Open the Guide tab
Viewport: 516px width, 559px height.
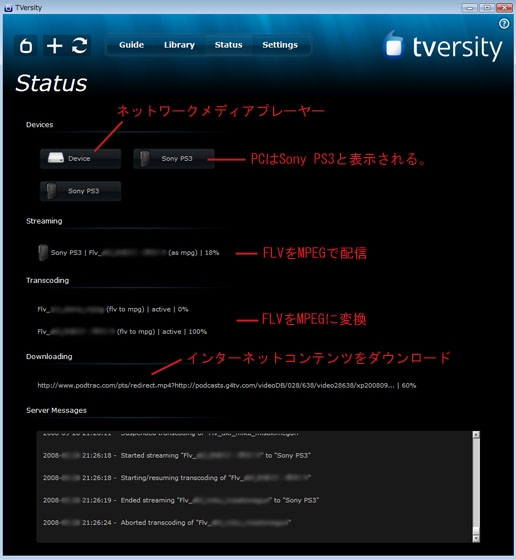[132, 45]
